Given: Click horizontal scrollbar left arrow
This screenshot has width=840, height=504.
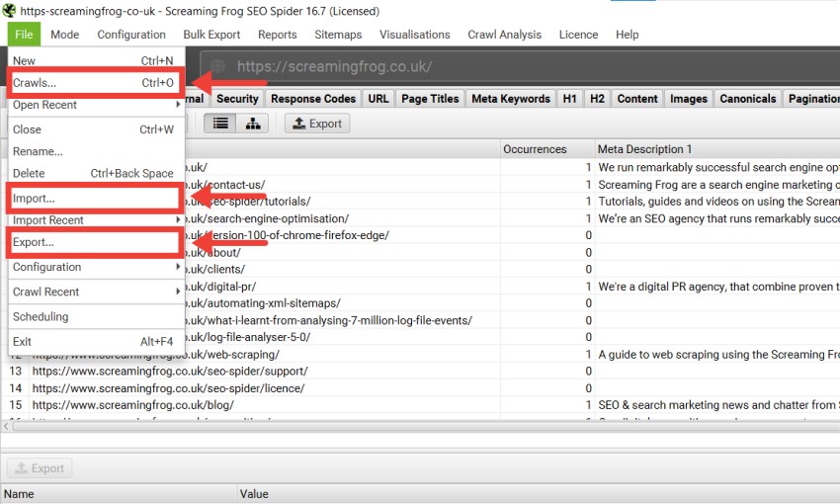Looking at the screenshot, I should click(x=6, y=426).
